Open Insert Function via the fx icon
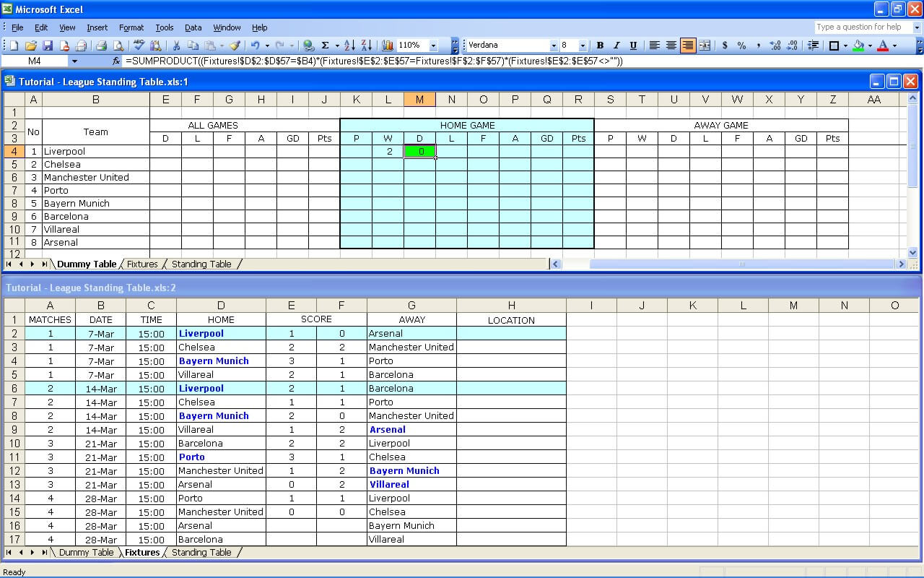 pyautogui.click(x=116, y=61)
